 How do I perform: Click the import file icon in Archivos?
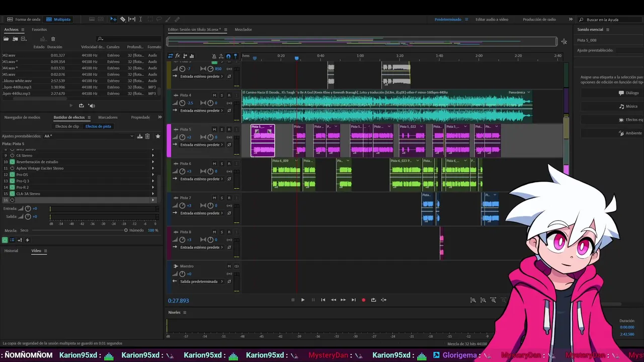point(15,39)
